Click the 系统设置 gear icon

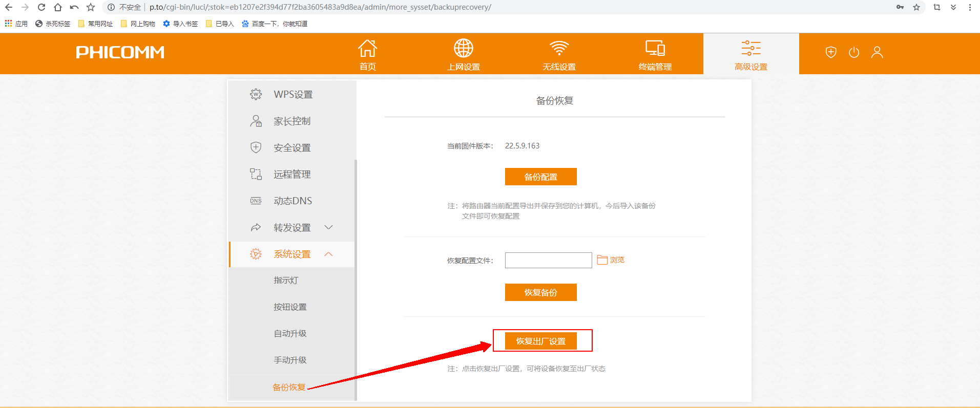point(256,254)
